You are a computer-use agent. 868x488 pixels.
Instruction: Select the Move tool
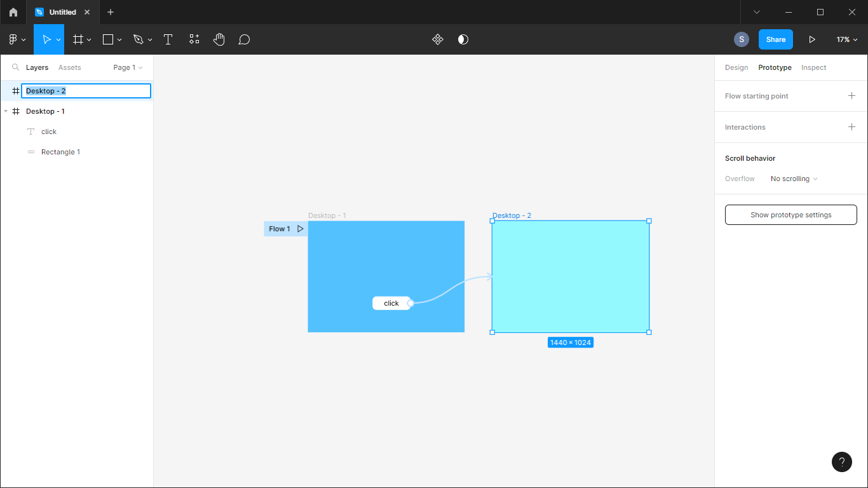tap(46, 39)
